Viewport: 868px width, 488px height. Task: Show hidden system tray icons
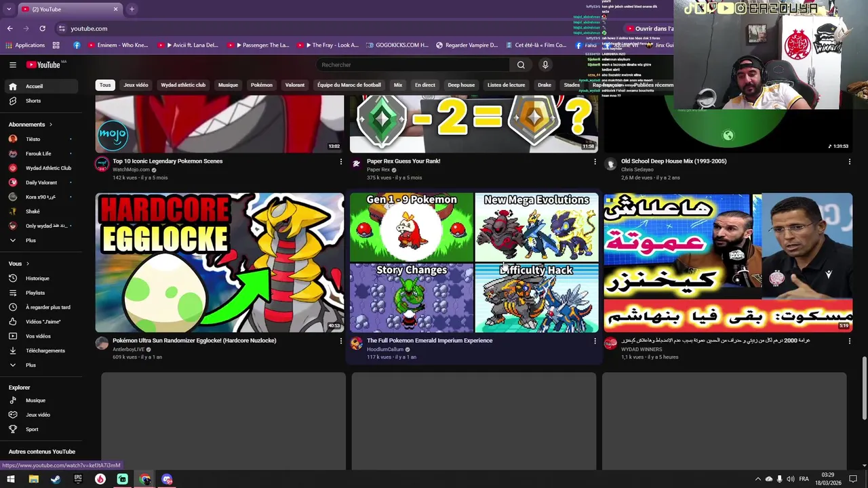point(758,479)
